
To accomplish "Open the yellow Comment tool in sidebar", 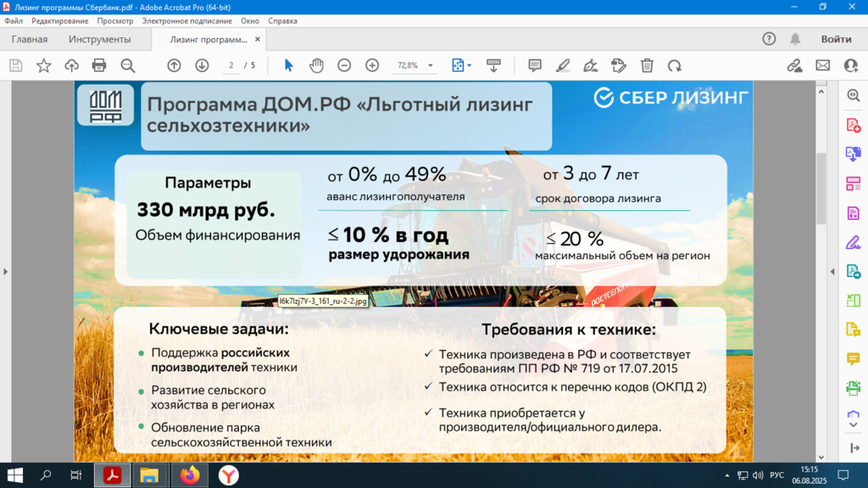I will pos(853,359).
